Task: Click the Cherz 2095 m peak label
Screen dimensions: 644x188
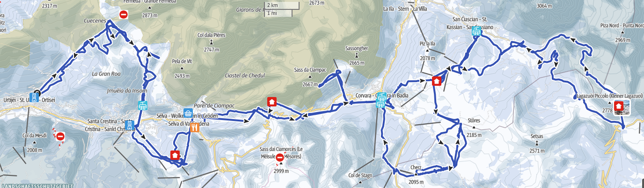Action: click(x=416, y=174)
